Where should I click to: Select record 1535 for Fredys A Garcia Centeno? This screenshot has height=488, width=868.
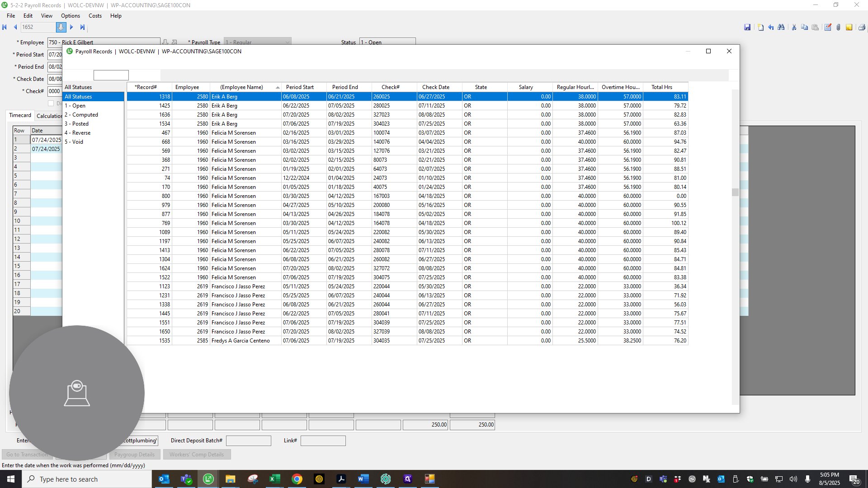(x=407, y=341)
